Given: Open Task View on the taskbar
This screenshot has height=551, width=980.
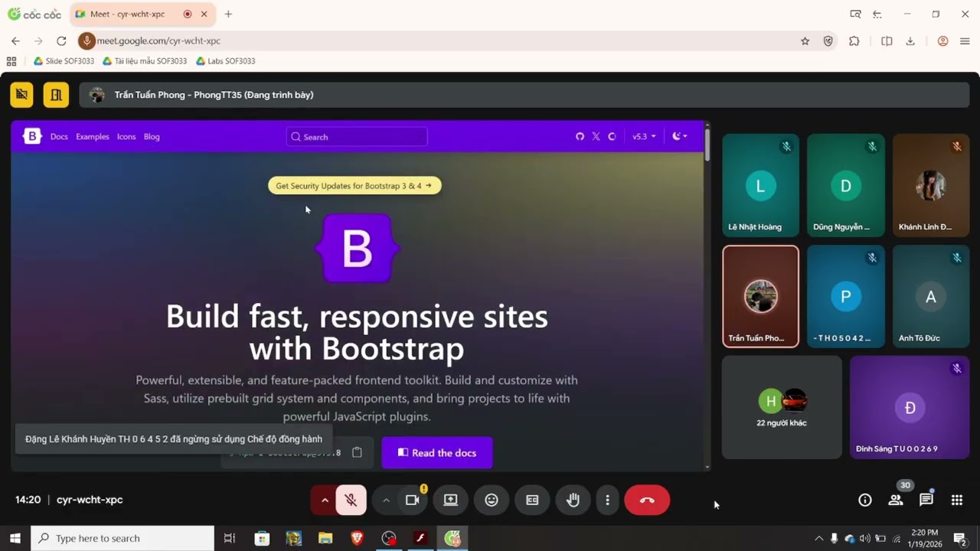Looking at the screenshot, I should [229, 539].
